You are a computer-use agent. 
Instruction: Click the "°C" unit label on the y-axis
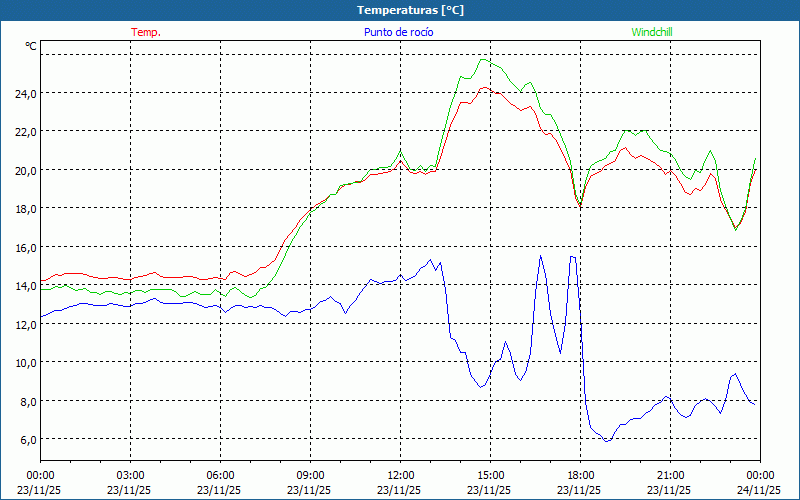(x=31, y=47)
